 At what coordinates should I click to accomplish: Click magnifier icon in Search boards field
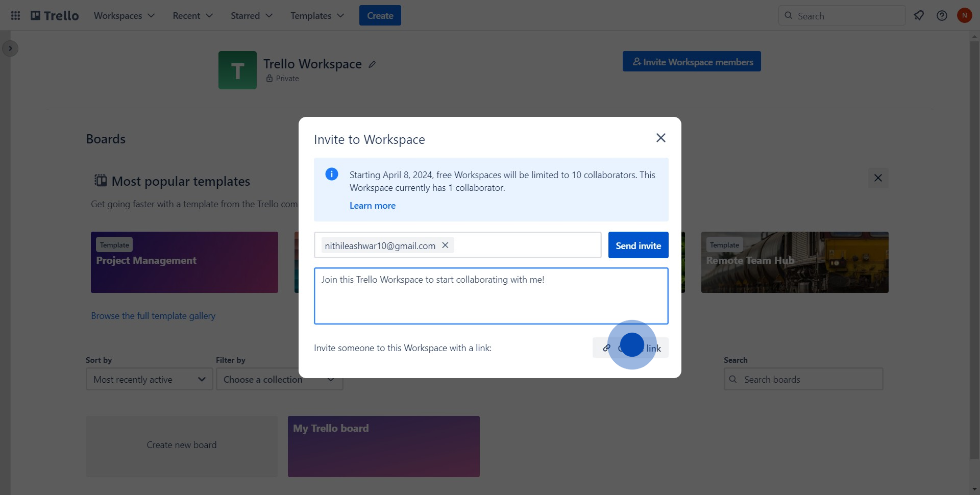pyautogui.click(x=733, y=379)
